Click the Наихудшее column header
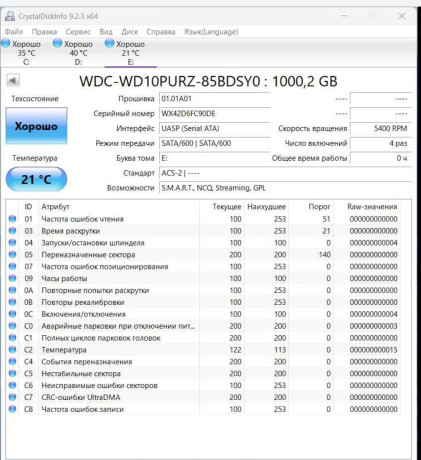Viewport: 421px width, 460px height. [266, 207]
